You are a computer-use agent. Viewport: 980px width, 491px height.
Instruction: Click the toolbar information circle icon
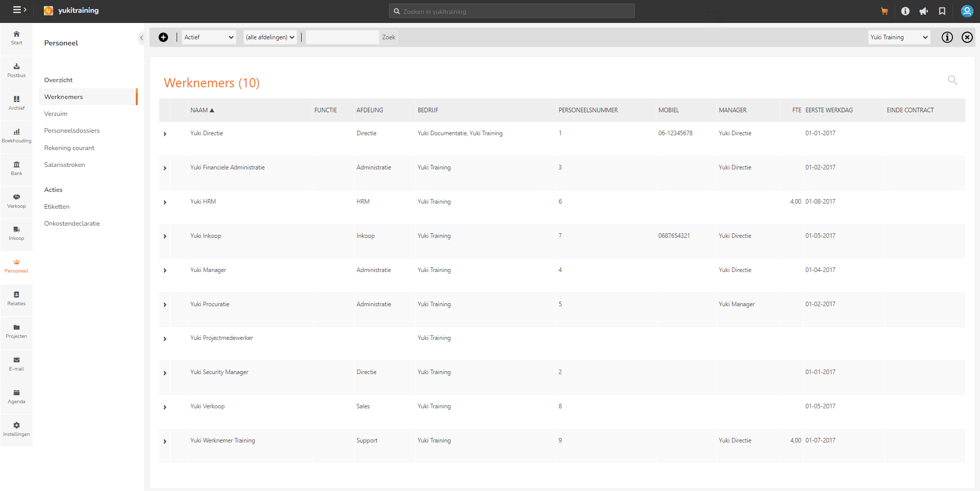pos(947,37)
